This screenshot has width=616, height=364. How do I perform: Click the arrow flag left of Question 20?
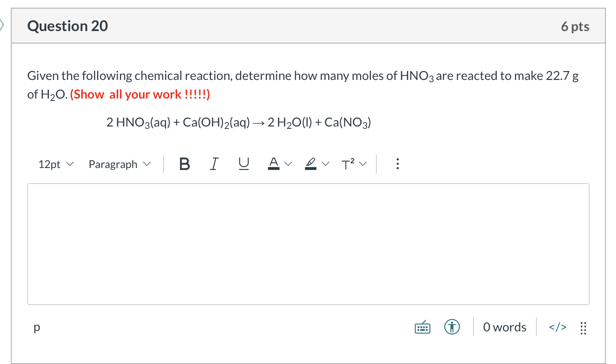coord(2,25)
